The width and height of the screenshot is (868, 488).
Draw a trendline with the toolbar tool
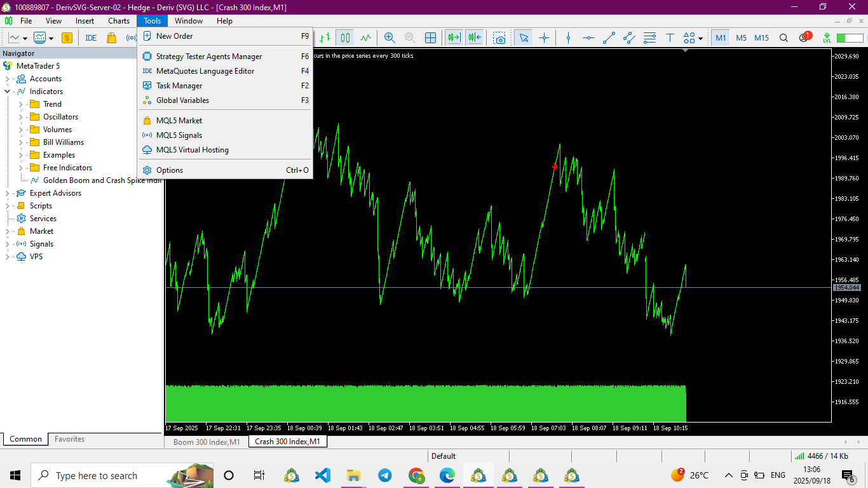609,38
